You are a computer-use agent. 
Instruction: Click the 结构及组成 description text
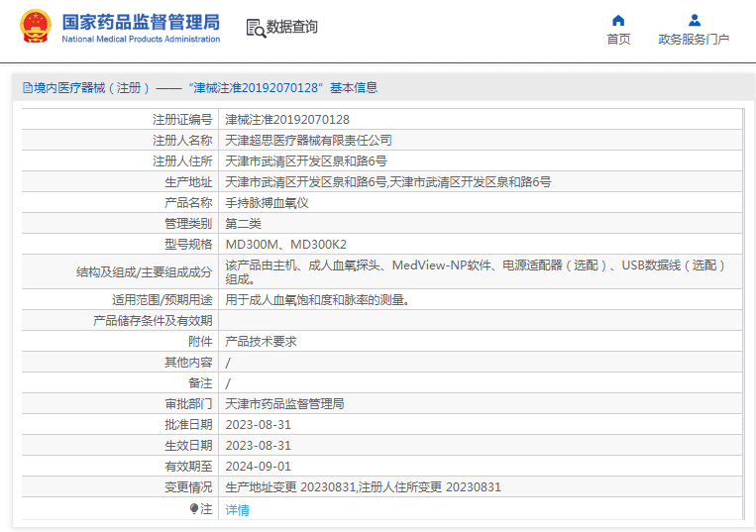[x=476, y=271]
